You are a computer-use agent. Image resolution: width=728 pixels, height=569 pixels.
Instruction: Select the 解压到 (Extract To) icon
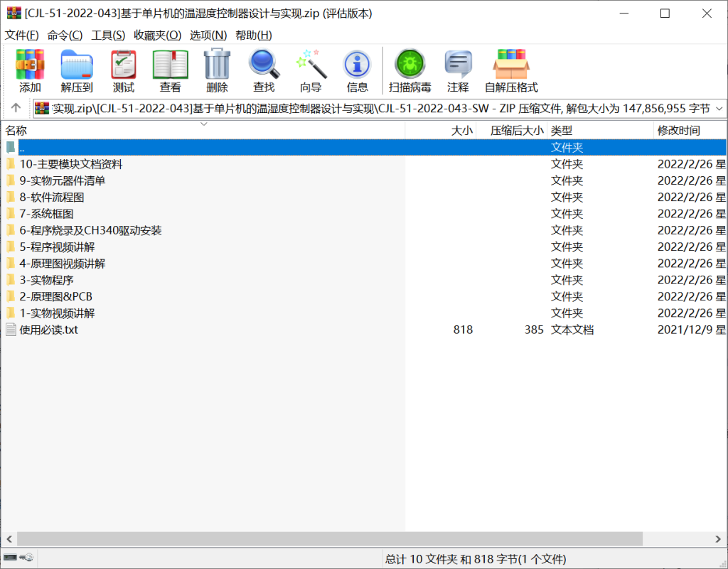tap(77, 67)
